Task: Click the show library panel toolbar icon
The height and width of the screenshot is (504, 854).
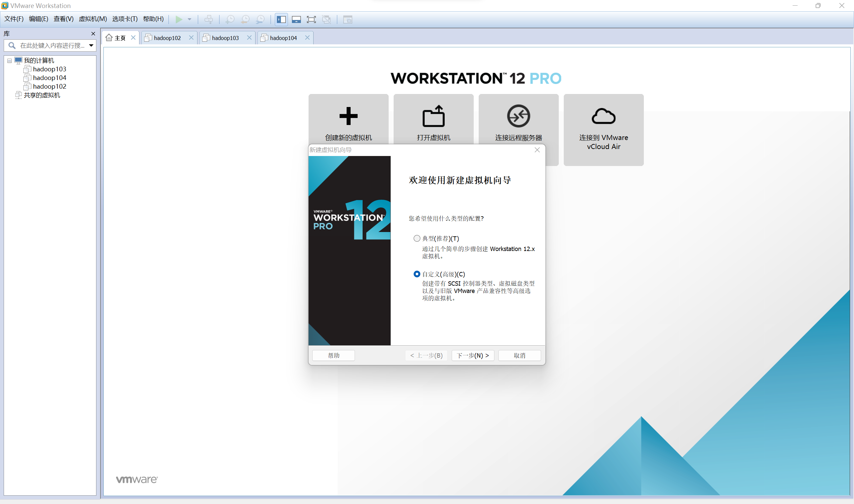Action: point(281,19)
